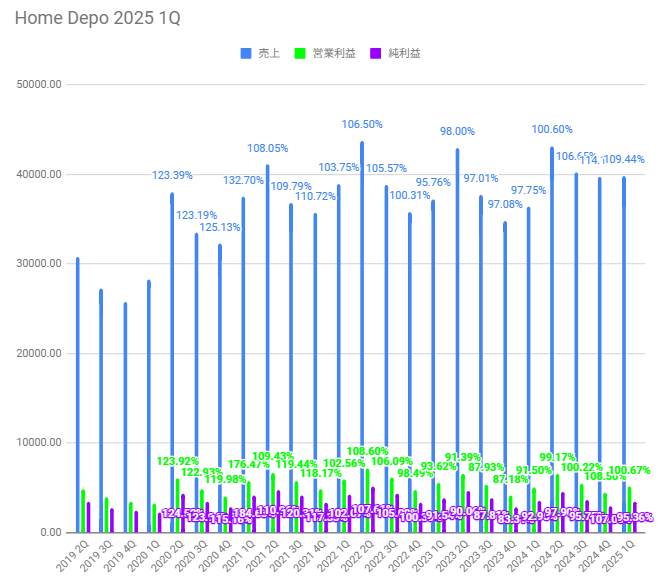This screenshot has height=581, width=661.
Task: Click the 95.76% sales data label
Action: pyautogui.click(x=433, y=183)
